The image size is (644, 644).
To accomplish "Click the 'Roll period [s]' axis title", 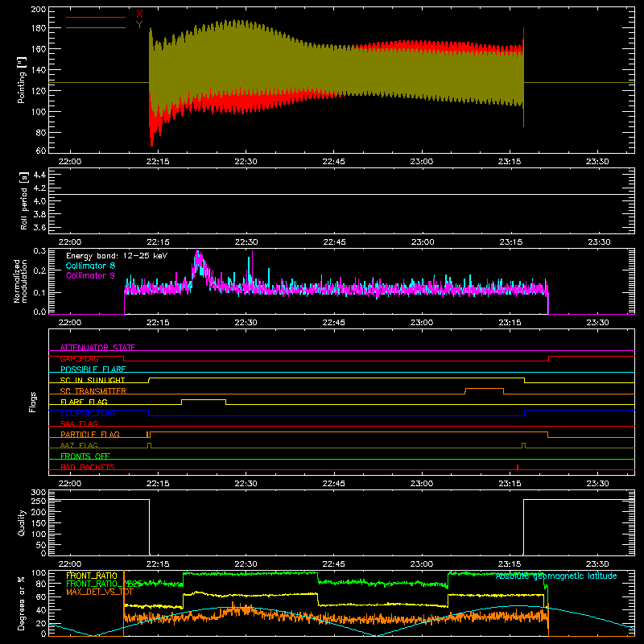I will coord(23,200).
